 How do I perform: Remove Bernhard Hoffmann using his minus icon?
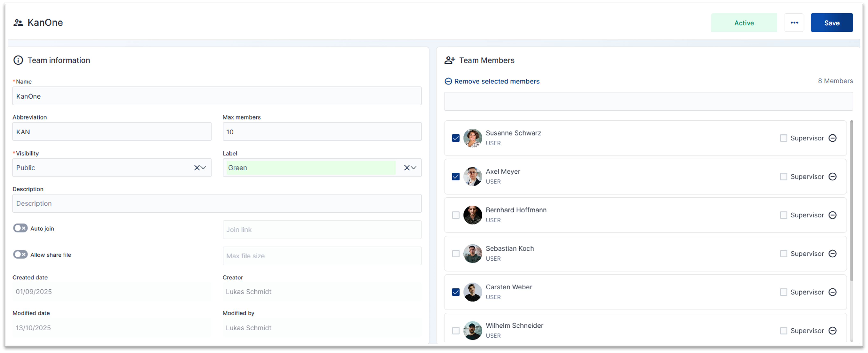pos(833,215)
